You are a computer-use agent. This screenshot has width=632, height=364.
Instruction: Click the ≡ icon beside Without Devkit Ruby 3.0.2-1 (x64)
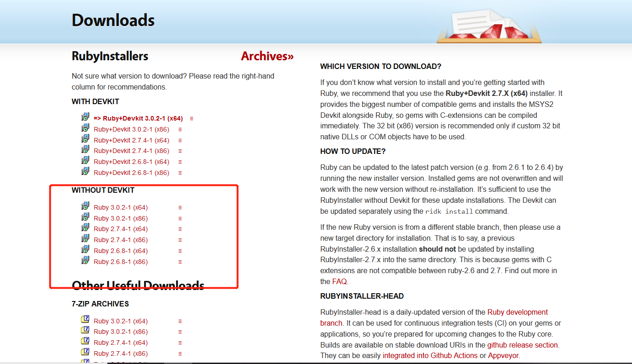[x=180, y=207]
